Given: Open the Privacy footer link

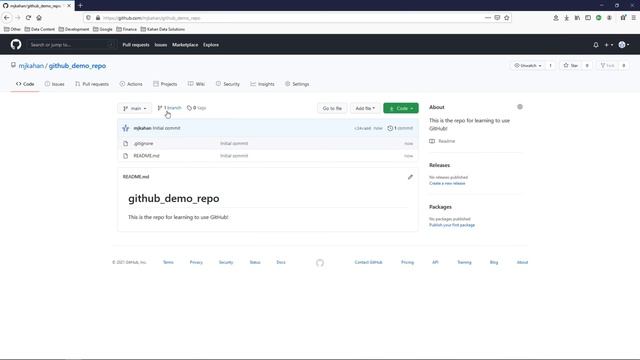Looking at the screenshot, I should click(196, 262).
